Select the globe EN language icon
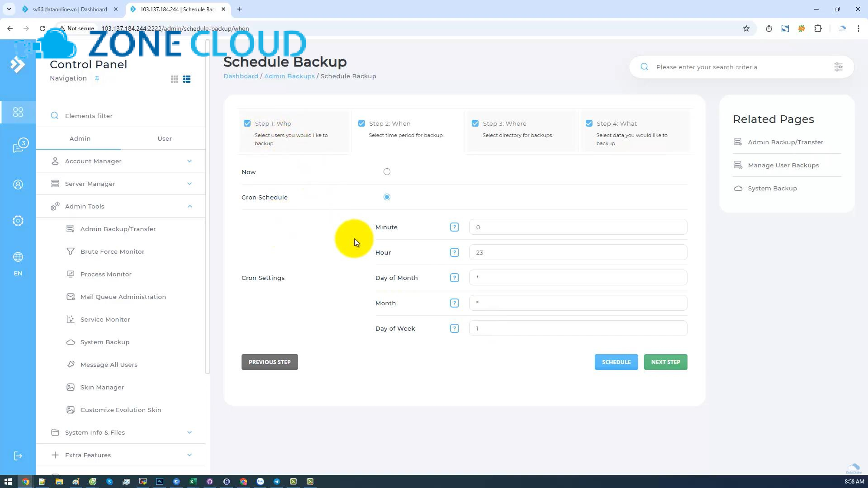Viewport: 868px width, 488px height. tap(18, 257)
